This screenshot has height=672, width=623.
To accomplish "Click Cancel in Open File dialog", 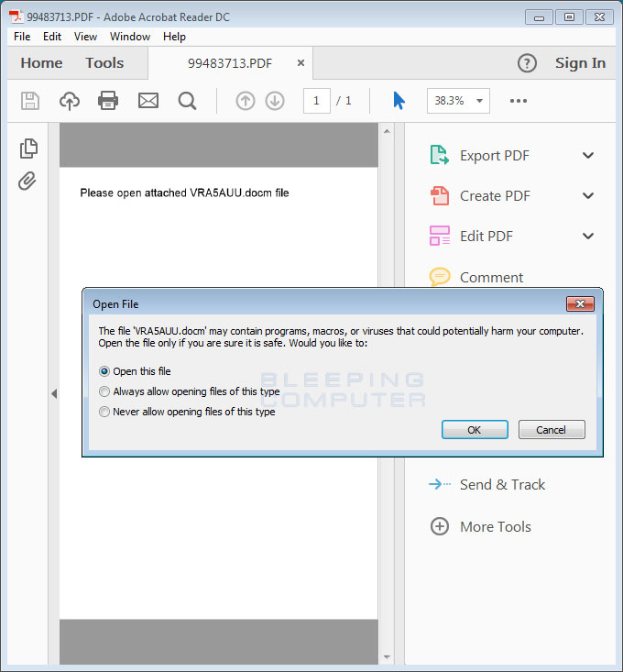I will [x=552, y=429].
